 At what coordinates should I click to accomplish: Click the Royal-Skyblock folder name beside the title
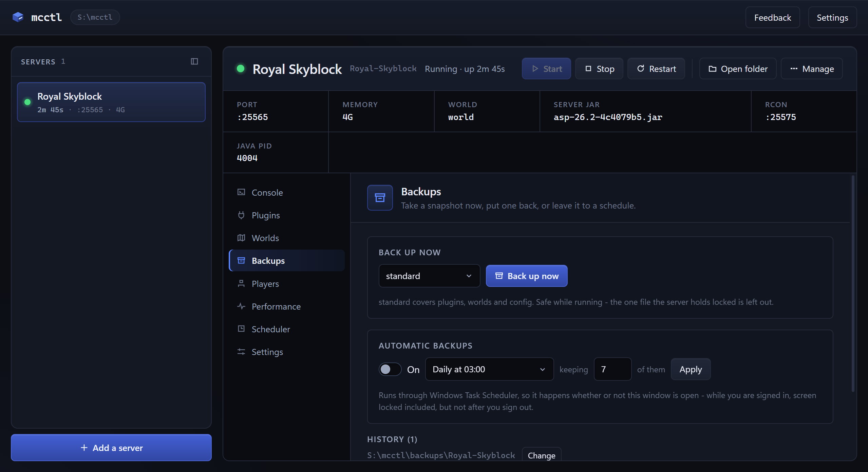pyautogui.click(x=383, y=68)
